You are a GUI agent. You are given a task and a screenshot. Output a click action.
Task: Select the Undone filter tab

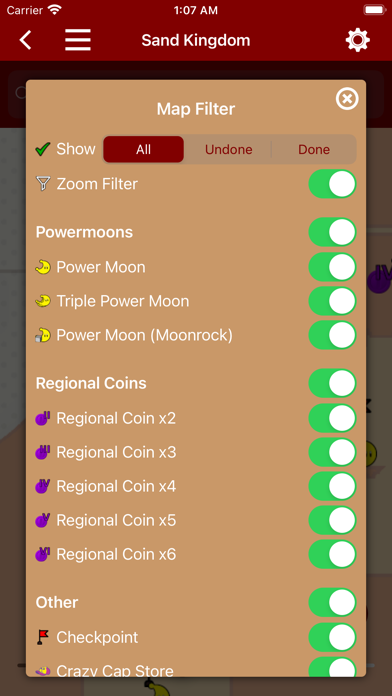tap(229, 150)
